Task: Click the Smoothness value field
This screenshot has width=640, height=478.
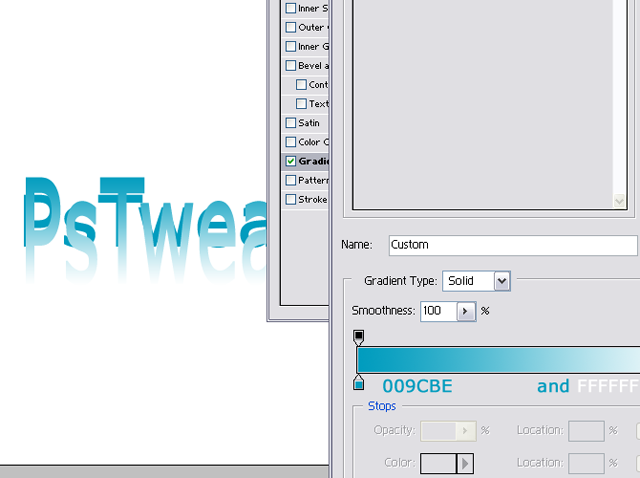Action: coord(439,311)
